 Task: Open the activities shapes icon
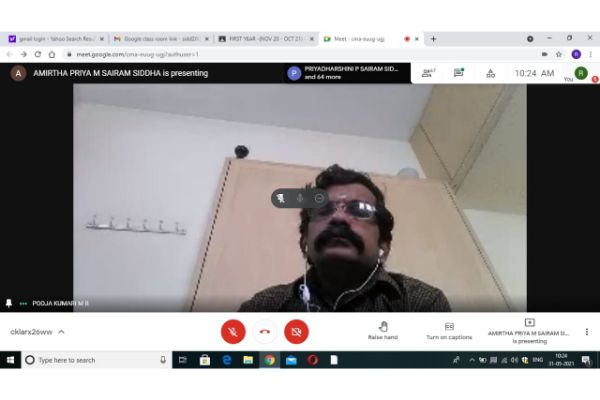point(490,73)
